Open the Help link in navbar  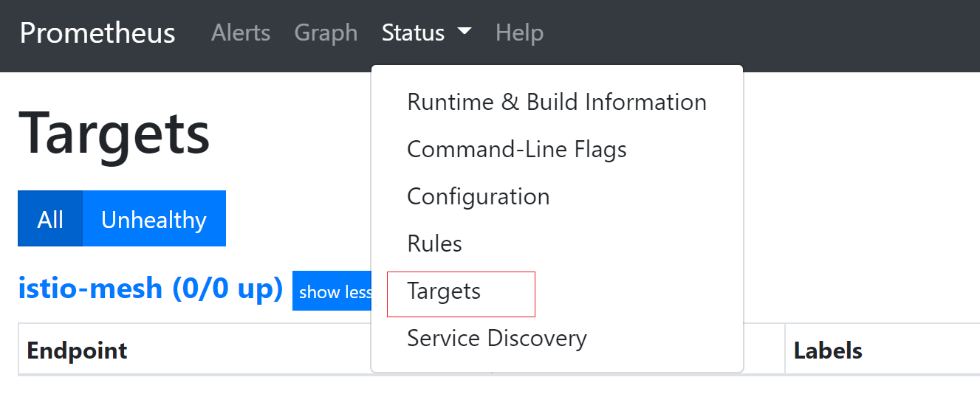point(519,33)
